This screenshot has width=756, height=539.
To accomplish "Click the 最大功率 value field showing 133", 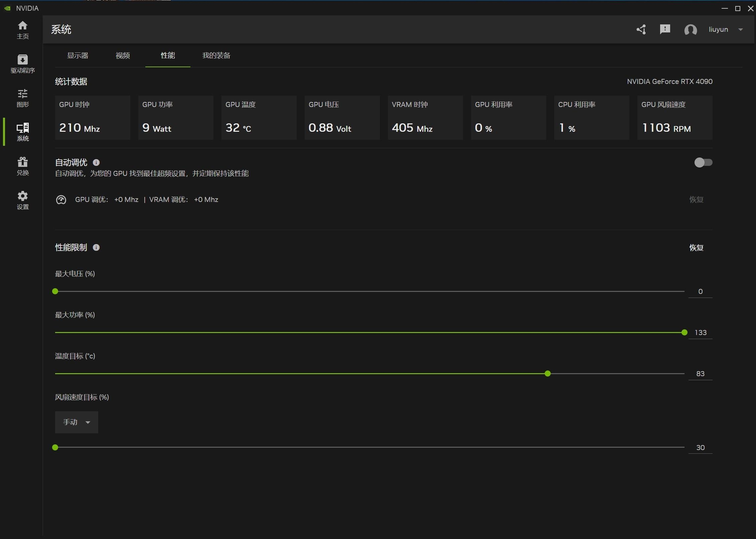I will (x=700, y=333).
